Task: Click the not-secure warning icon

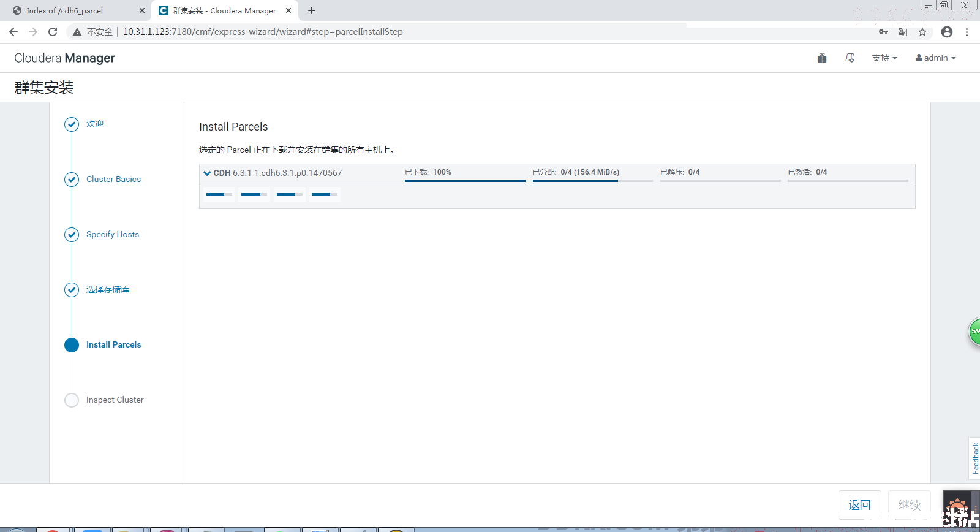Action: pos(77,32)
